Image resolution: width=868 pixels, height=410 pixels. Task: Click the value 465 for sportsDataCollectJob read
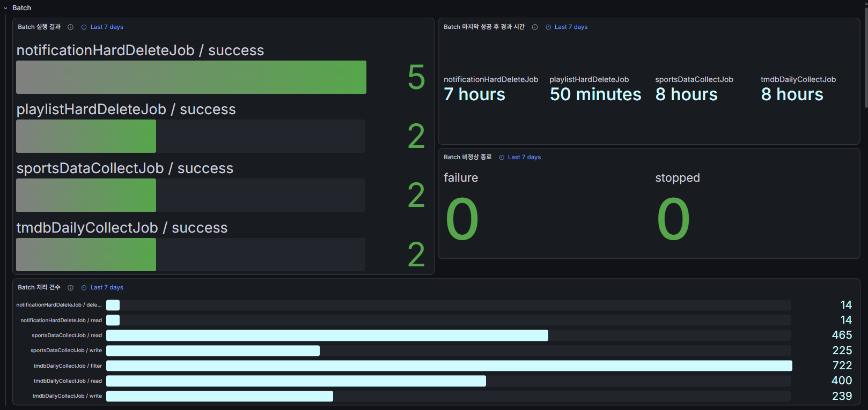(x=842, y=335)
